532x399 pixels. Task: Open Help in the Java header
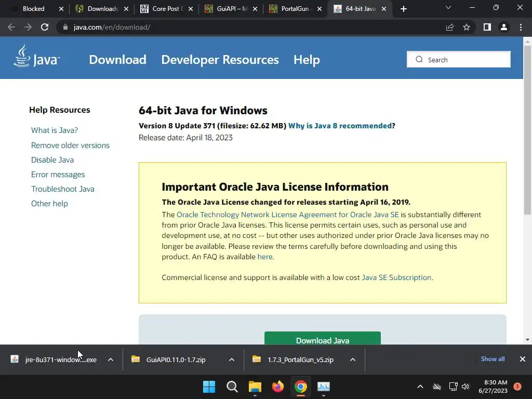pyautogui.click(x=307, y=60)
